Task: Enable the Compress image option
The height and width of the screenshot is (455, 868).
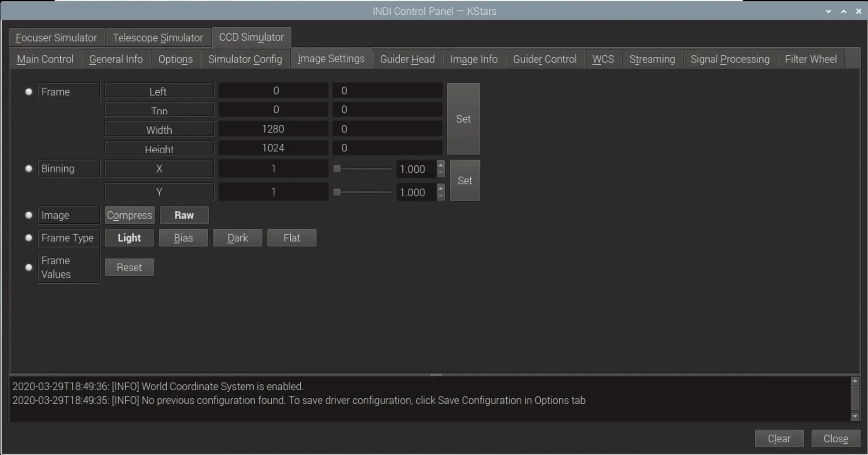Action: coord(129,215)
